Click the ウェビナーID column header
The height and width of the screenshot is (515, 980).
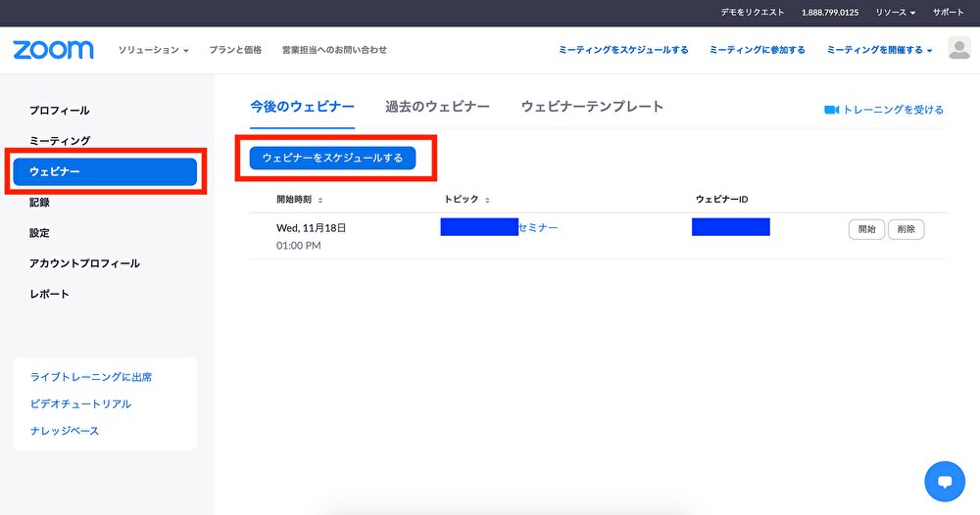[722, 200]
